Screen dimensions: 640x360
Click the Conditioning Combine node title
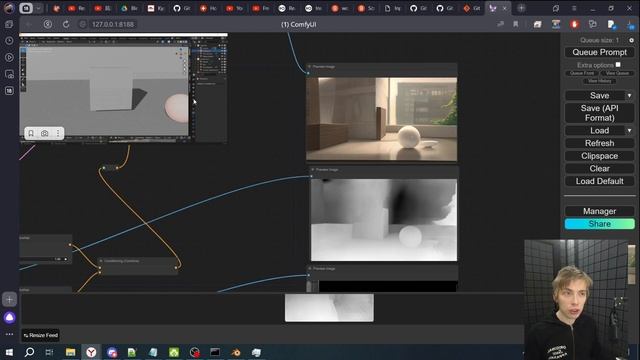[122, 261]
